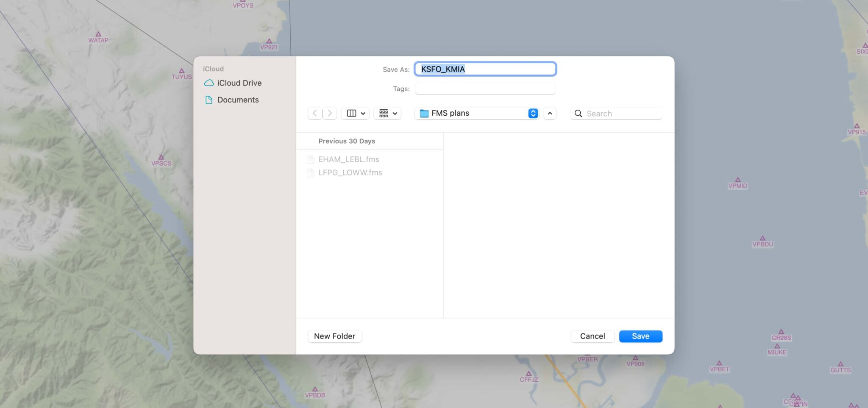Select the iCloud Drive sidebar item

[239, 83]
